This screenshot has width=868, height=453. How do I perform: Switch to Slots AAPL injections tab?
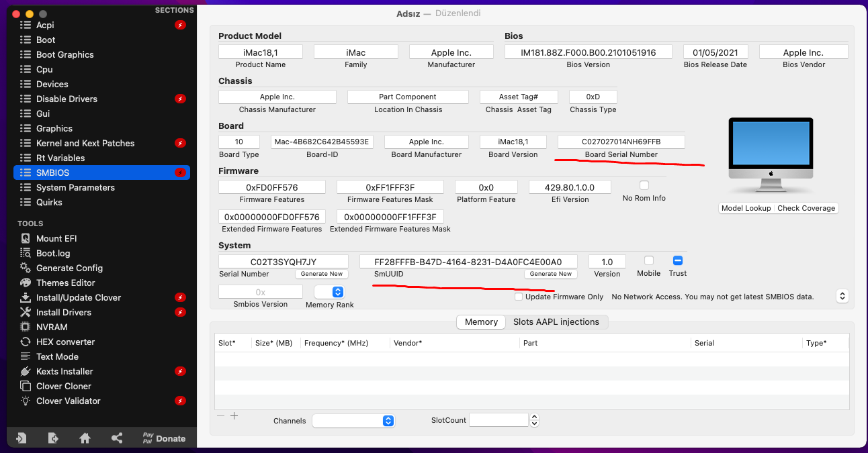pos(556,322)
